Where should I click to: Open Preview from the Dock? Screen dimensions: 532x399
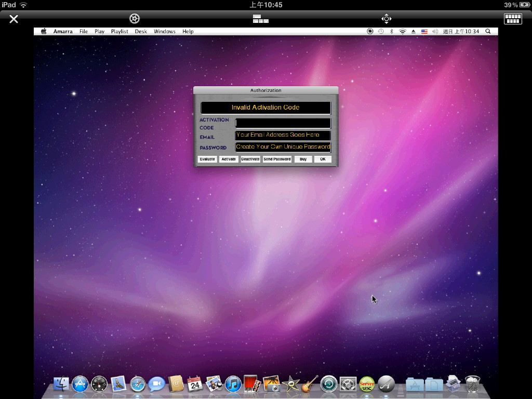click(214, 384)
